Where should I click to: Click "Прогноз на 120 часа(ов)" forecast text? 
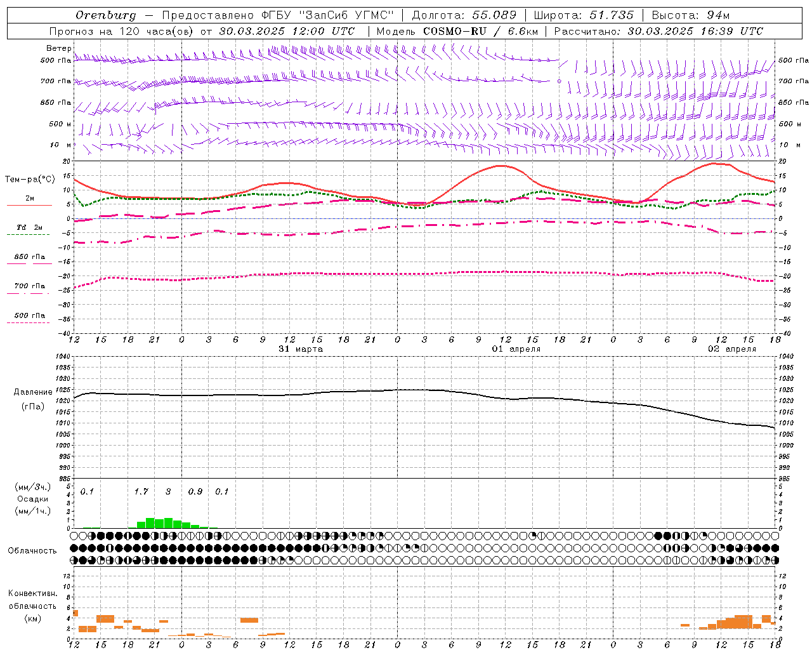[x=122, y=31]
